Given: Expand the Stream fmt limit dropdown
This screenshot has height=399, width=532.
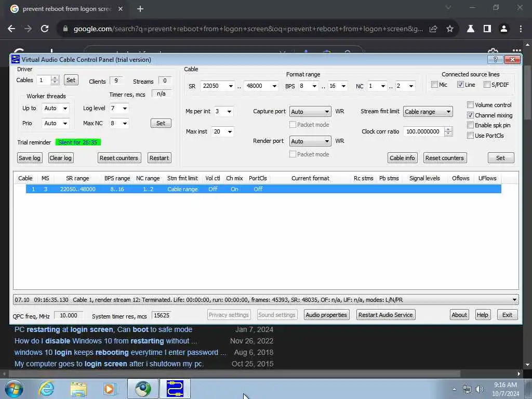Looking at the screenshot, I should (428, 112).
